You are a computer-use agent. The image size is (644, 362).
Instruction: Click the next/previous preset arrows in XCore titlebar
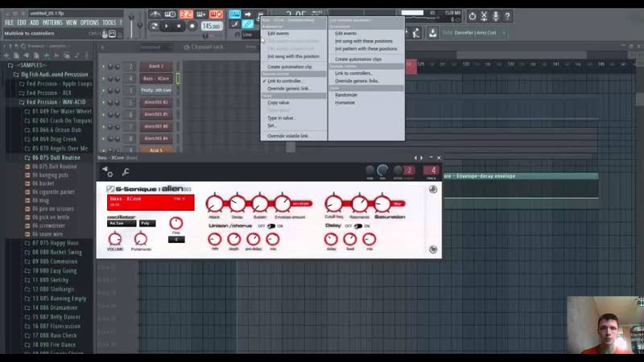418,158
